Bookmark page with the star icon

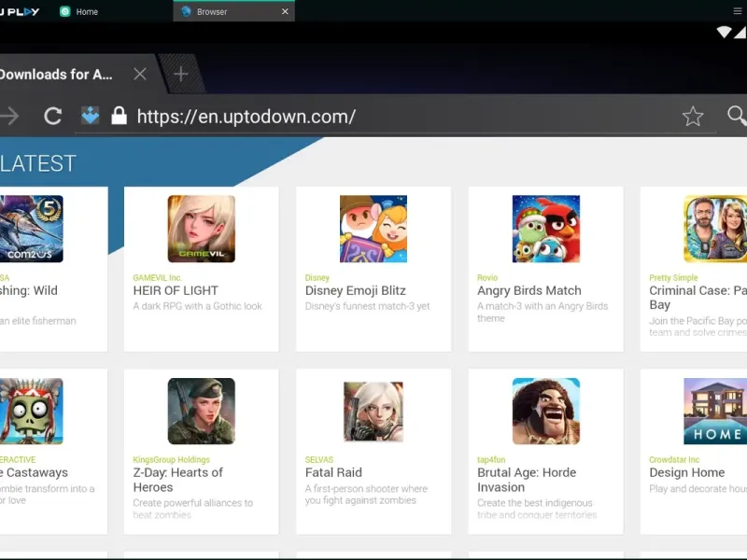[x=692, y=117]
